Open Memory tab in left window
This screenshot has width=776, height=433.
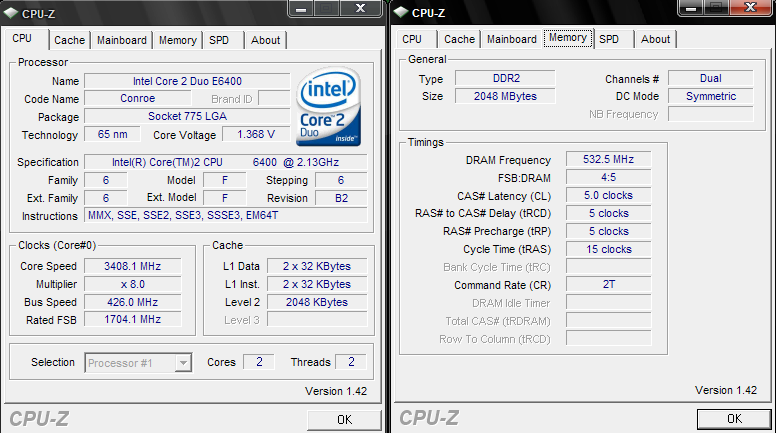(x=178, y=40)
